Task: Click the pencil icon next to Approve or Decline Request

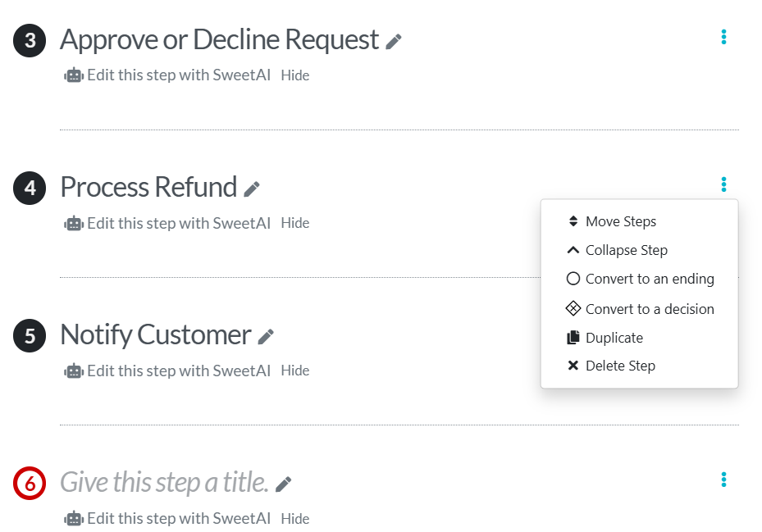Action: click(393, 39)
